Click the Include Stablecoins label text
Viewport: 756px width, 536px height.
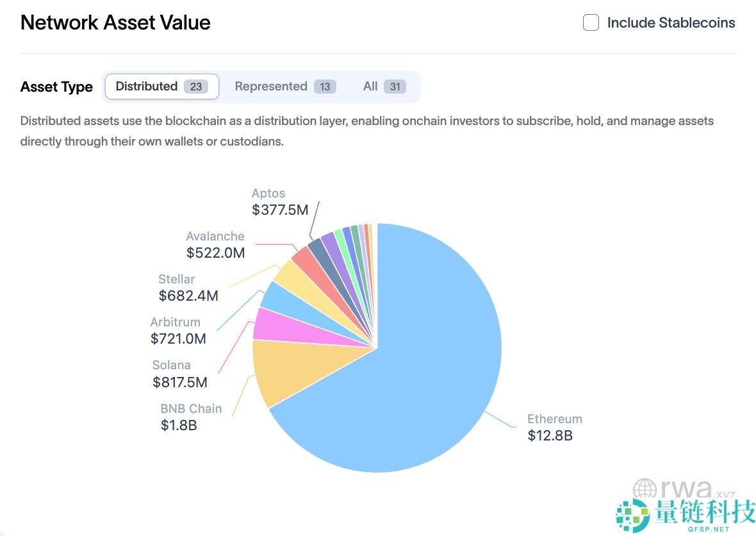click(671, 22)
